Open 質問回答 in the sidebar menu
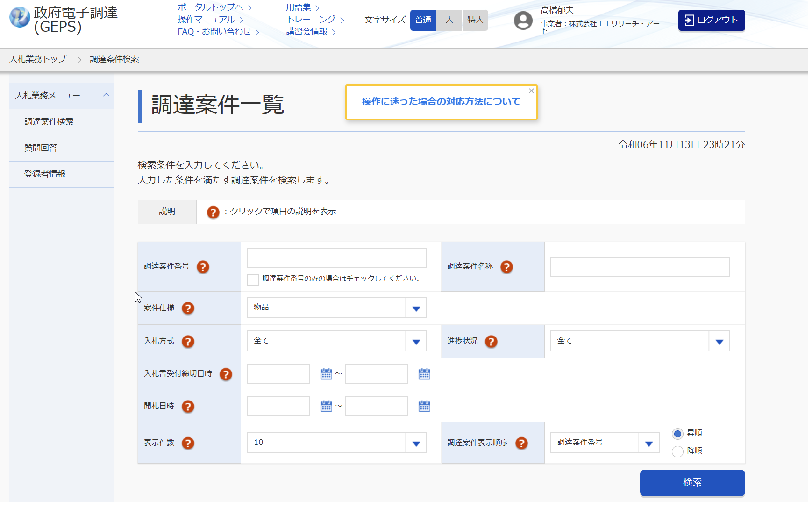The width and height of the screenshot is (812, 506). tap(41, 148)
